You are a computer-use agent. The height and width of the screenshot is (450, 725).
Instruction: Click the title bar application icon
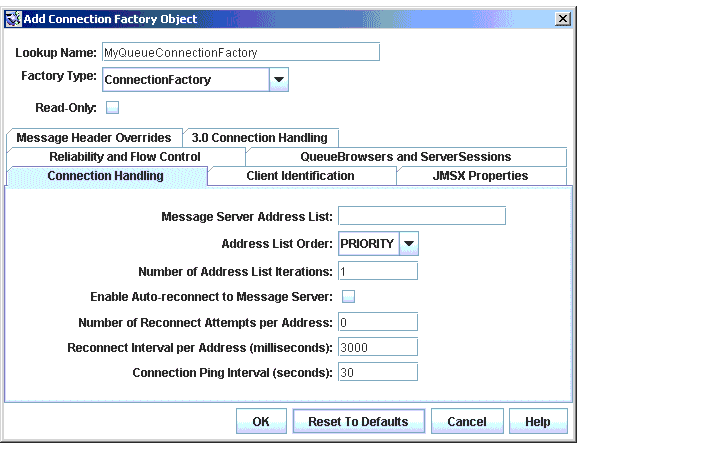(x=13, y=19)
